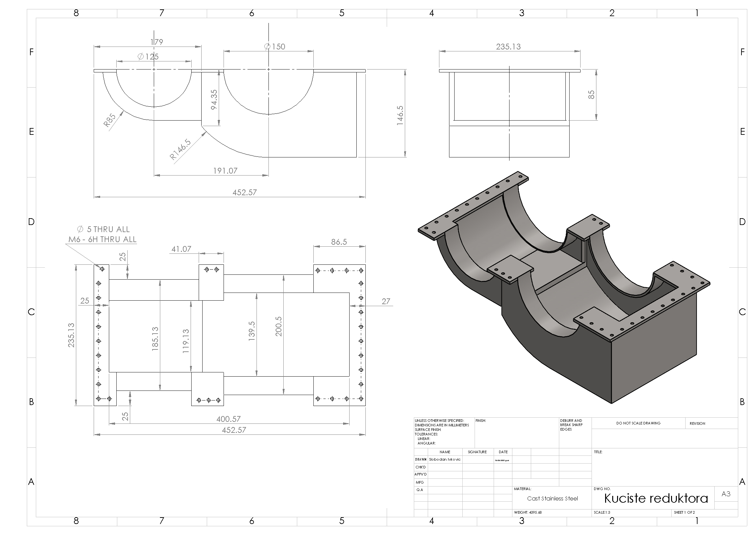Click the FINISH: field label
Viewport: 756px width, 535px height.
click(480, 421)
